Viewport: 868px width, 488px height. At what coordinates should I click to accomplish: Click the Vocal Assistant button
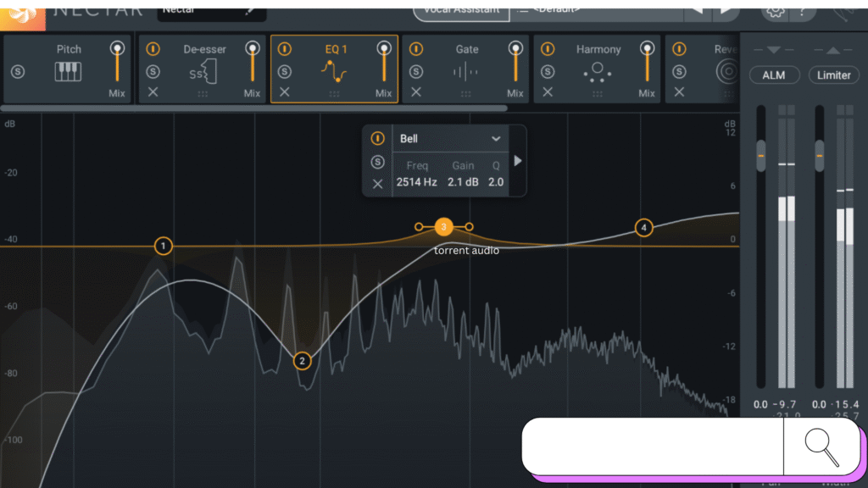(461, 10)
